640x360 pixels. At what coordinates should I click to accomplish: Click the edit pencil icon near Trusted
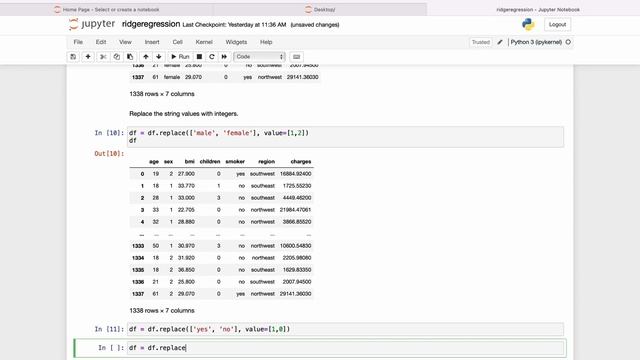[x=500, y=42]
